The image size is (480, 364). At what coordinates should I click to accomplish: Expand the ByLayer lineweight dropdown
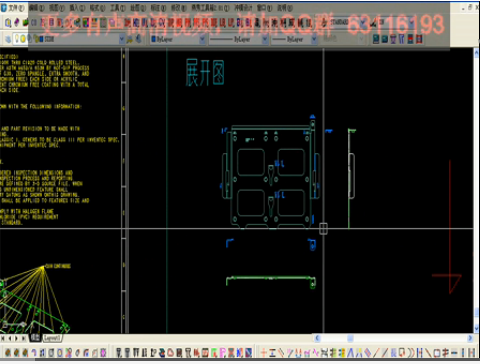pyautogui.click(x=314, y=39)
